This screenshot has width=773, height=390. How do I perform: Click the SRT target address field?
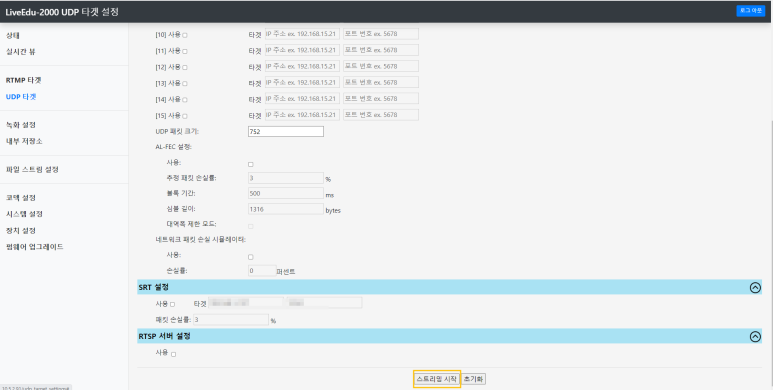pos(246,302)
